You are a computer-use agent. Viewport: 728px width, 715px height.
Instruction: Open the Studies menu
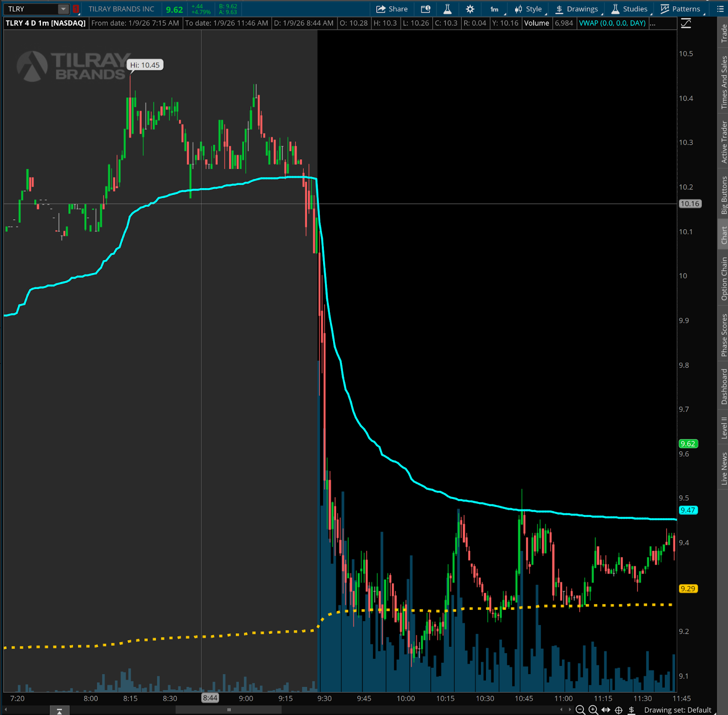tap(629, 9)
